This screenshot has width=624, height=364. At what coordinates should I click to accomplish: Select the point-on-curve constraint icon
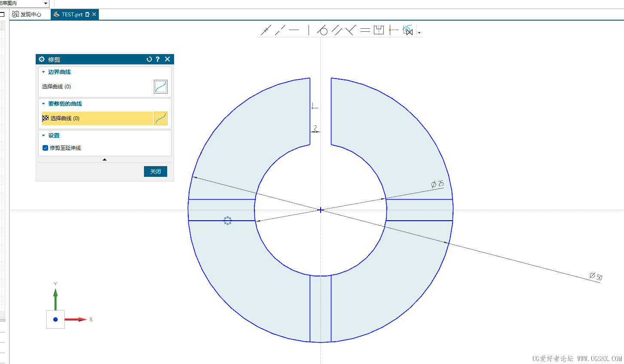pos(393,30)
